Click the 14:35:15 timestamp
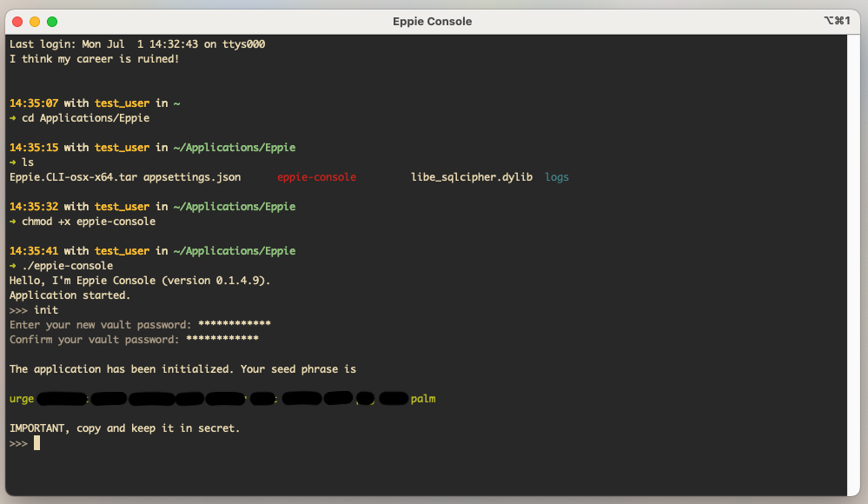Screen dimensions: 868x504 click(34, 148)
